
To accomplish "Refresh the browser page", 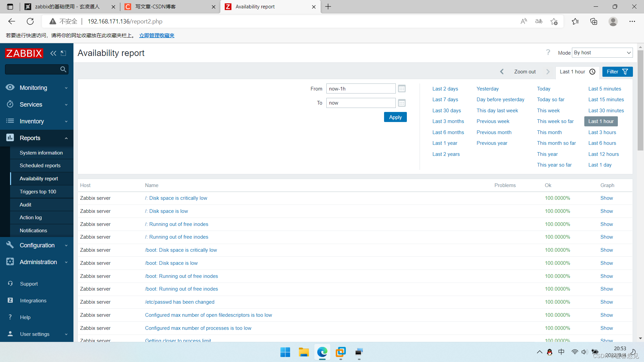I will pos(30,21).
